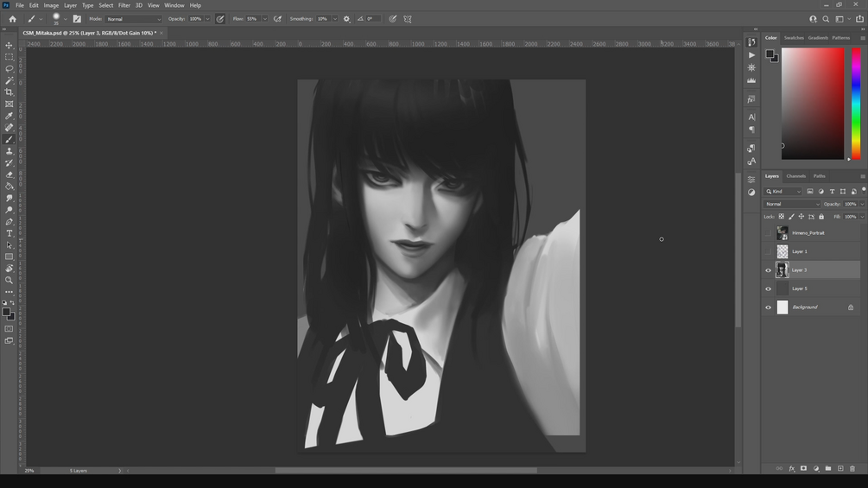Open the brush Opacity dropdown arrow
868x488 pixels.
[x=207, y=19]
